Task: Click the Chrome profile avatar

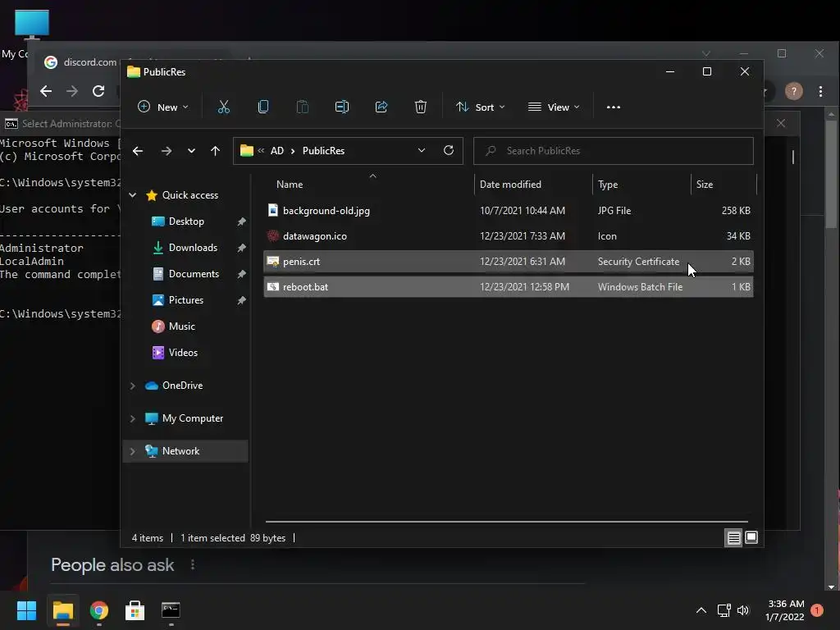Action: pos(793,91)
